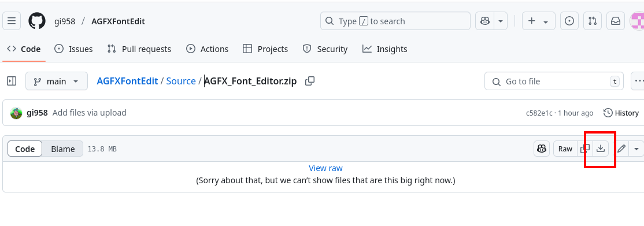Focus the Go to file search box

click(x=554, y=81)
